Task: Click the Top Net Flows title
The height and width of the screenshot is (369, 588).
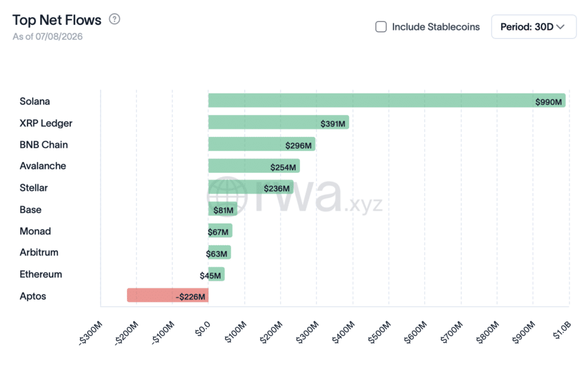Action: click(x=57, y=20)
